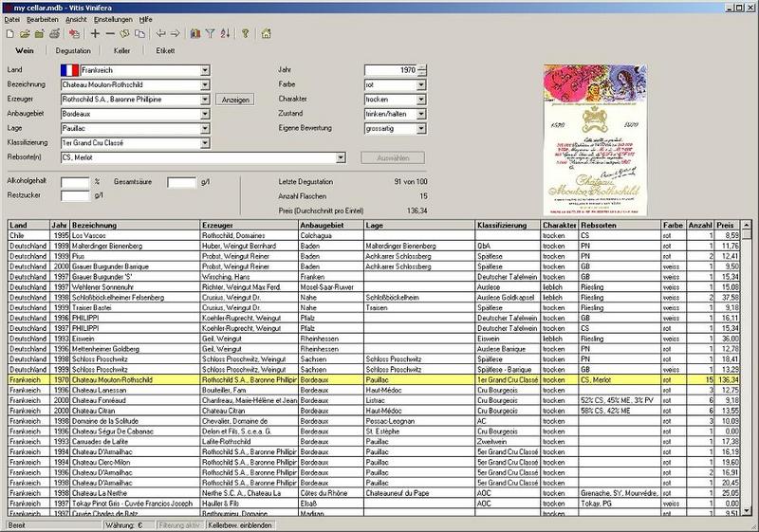
Task: Click the table's vertical scrollbar down arrow
Action: pyautogui.click(x=747, y=510)
